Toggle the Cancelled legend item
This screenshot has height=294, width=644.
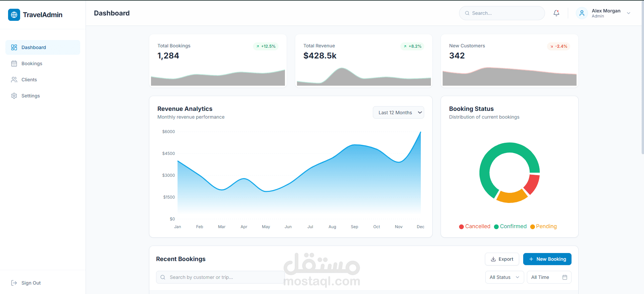point(475,226)
